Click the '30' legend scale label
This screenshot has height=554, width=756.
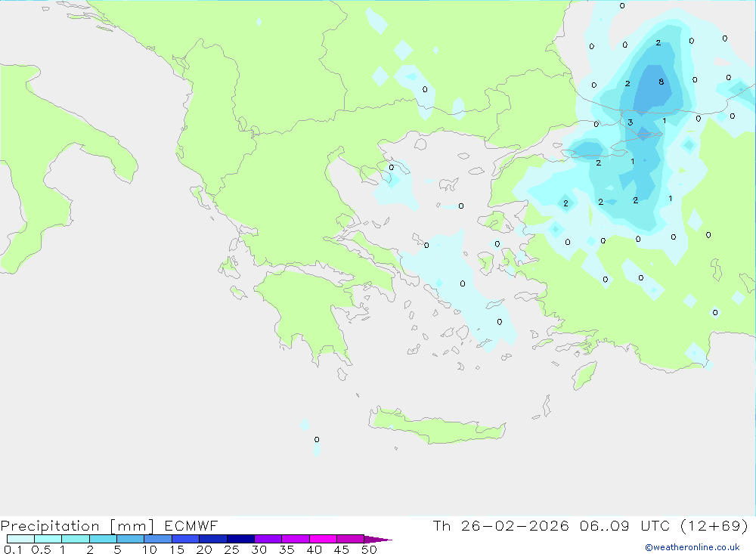259,549
